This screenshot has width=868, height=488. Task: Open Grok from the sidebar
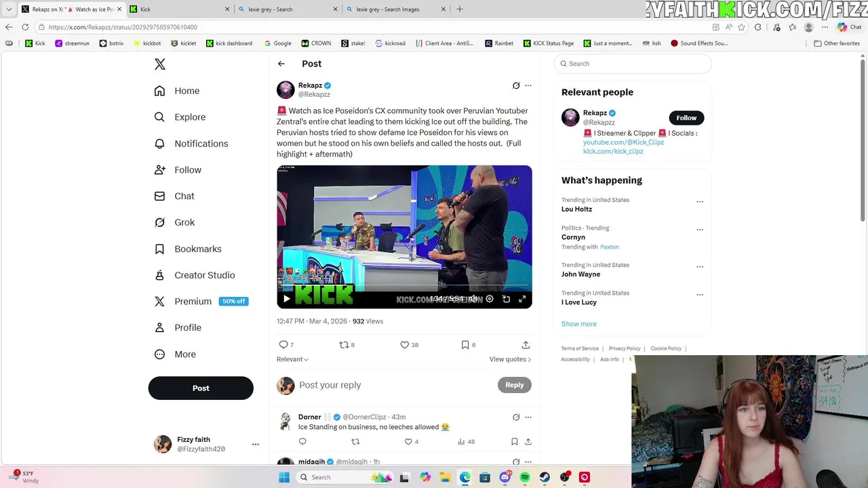click(174, 222)
